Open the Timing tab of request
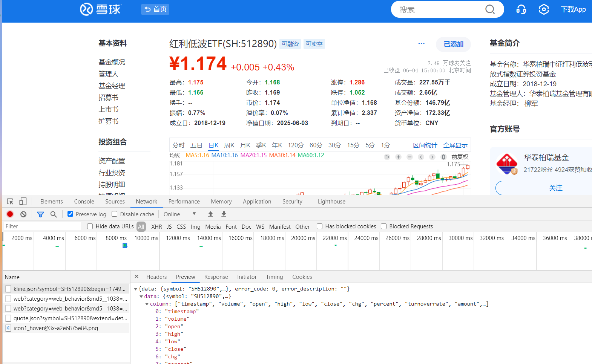The height and width of the screenshot is (364, 592). pyautogui.click(x=275, y=277)
